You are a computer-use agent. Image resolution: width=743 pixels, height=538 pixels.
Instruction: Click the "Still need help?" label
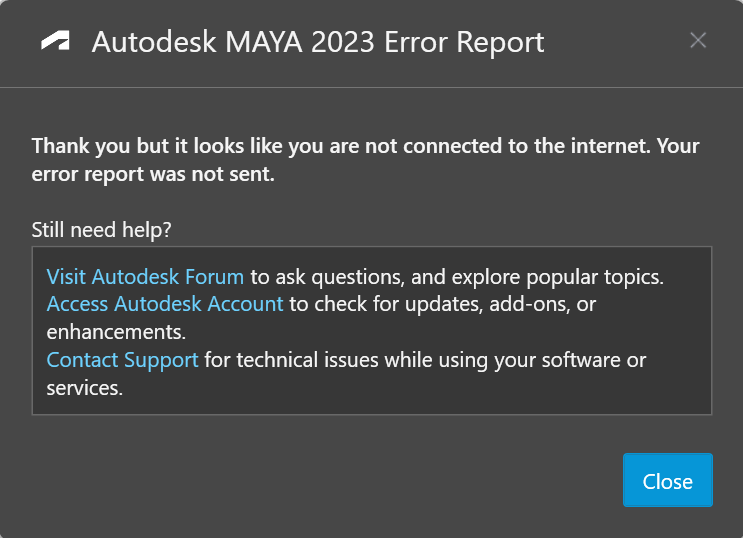click(x=102, y=229)
